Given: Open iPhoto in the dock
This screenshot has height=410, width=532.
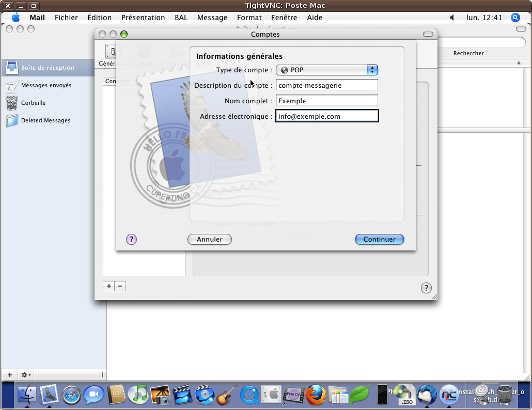Looking at the screenshot, I should [160, 395].
